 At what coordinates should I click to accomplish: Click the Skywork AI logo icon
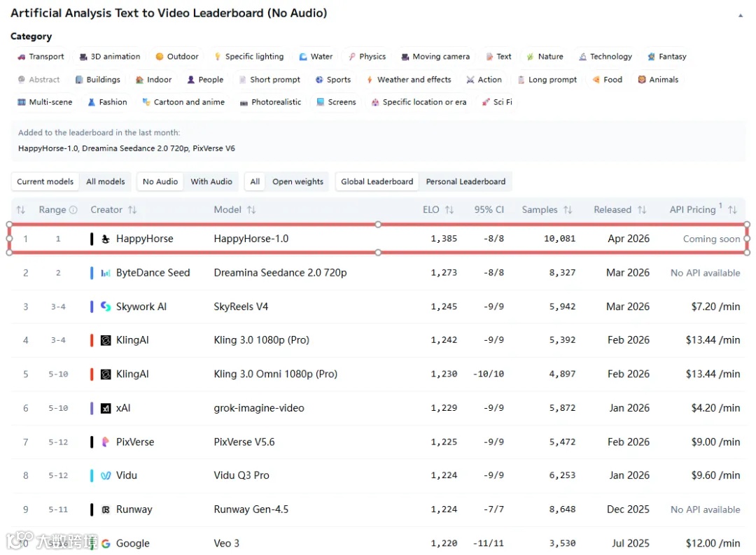(x=106, y=307)
